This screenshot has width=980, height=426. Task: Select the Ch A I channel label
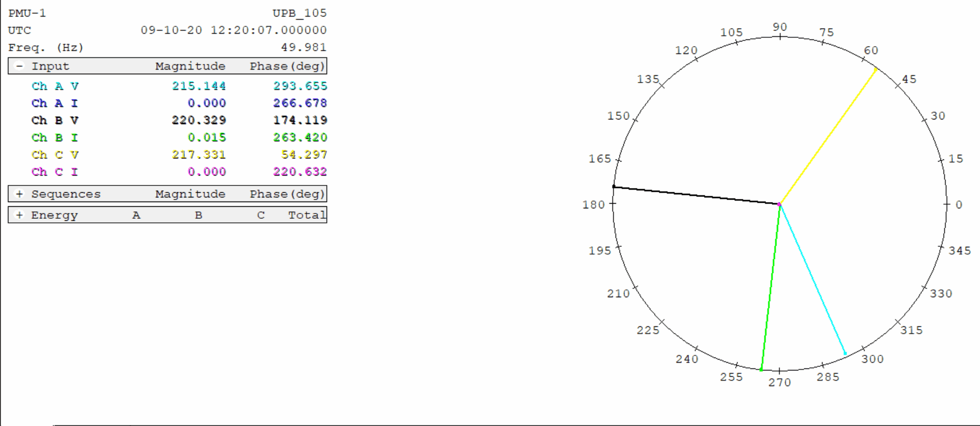point(55,103)
